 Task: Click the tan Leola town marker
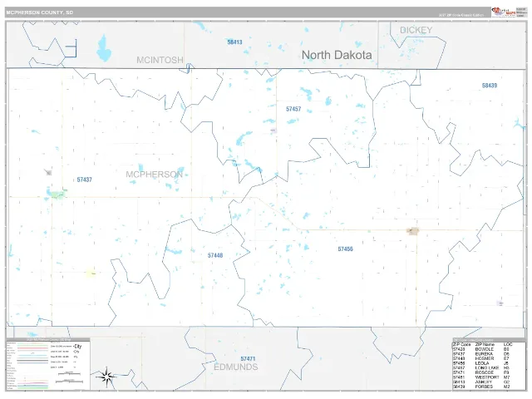pos(412,231)
